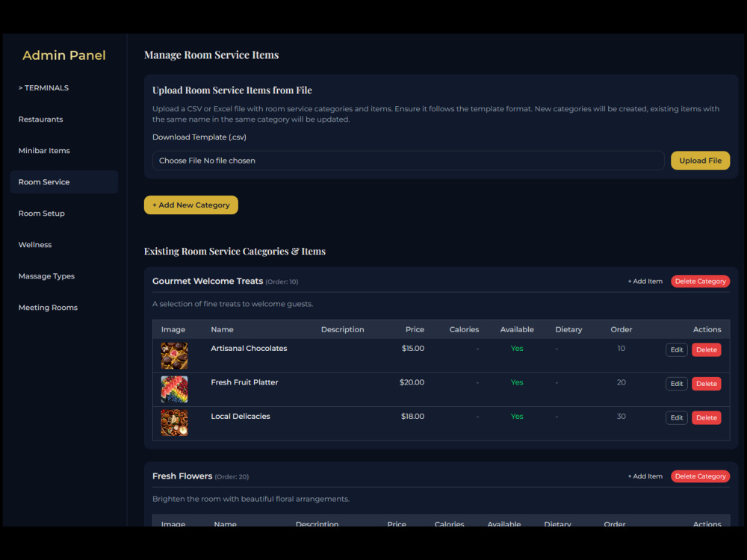Click Gourmet table Name column header
The height and width of the screenshot is (560, 747).
222,329
